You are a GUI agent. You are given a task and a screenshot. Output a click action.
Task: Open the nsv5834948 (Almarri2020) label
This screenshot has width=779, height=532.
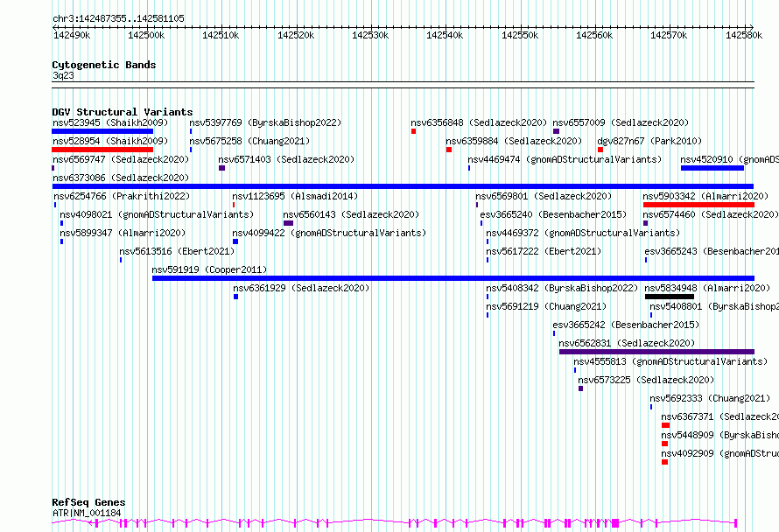pyautogui.click(x=707, y=288)
